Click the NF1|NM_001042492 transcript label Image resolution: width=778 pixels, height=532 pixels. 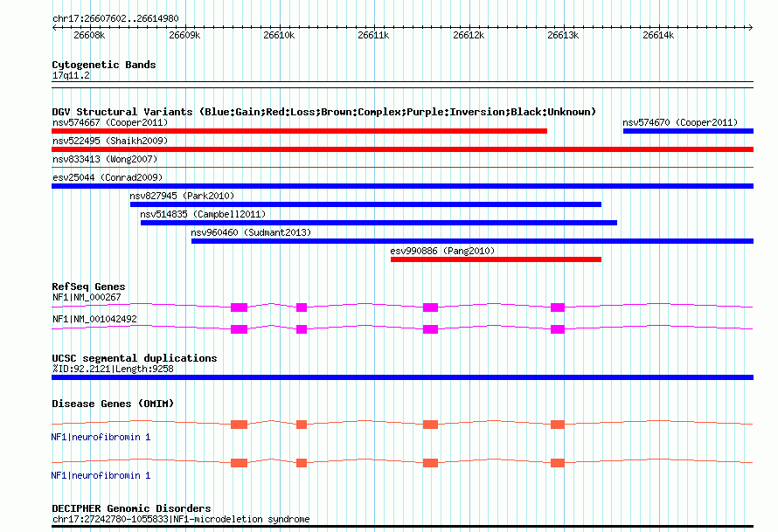(x=94, y=319)
